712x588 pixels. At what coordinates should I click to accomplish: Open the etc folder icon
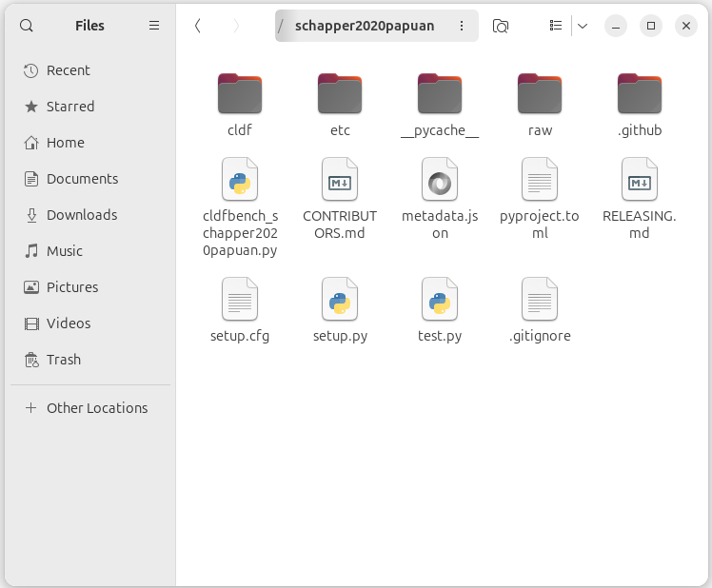click(x=340, y=93)
